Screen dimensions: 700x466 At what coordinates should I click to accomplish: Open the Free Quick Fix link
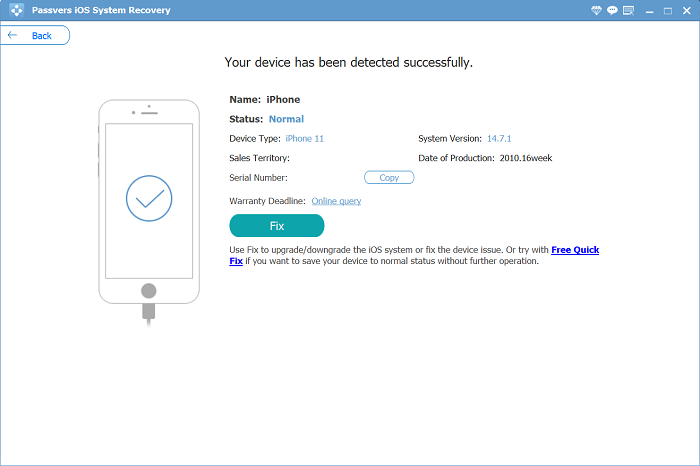575,250
